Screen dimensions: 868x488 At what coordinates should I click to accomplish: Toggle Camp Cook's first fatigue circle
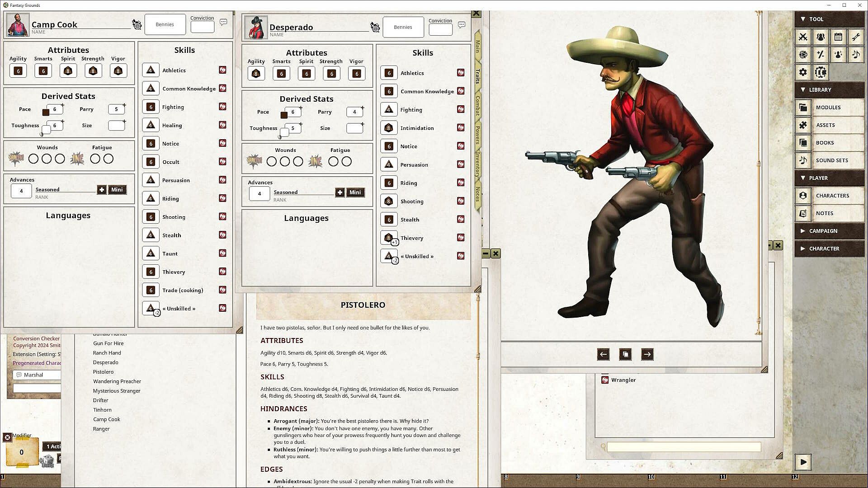click(95, 159)
